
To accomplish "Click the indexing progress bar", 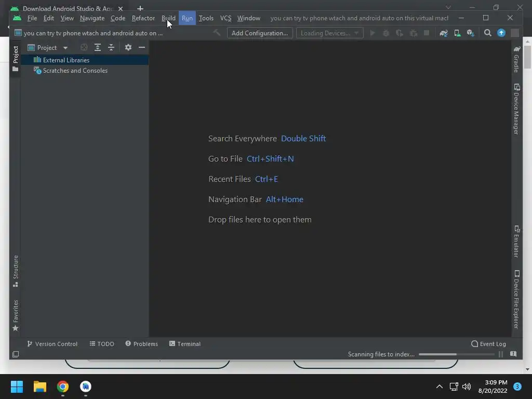I will tap(456, 354).
